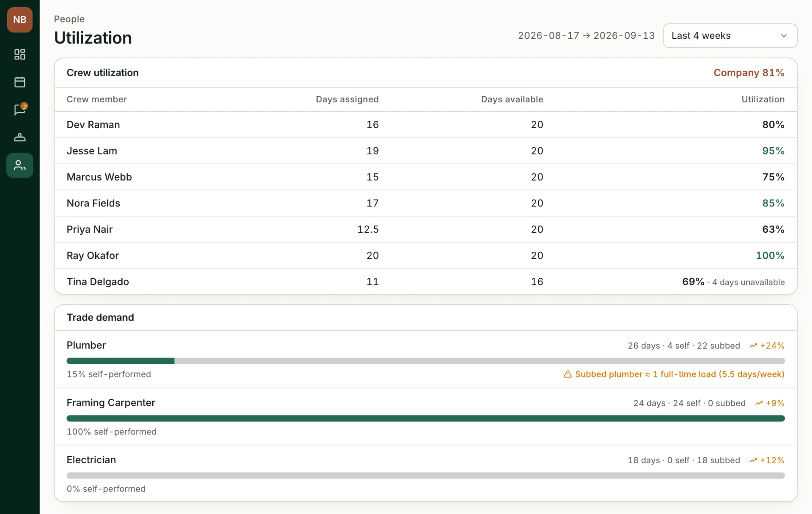Click Priya Nair's 12.5 days assigned
Screen dimensions: 812x514
coord(368,230)
